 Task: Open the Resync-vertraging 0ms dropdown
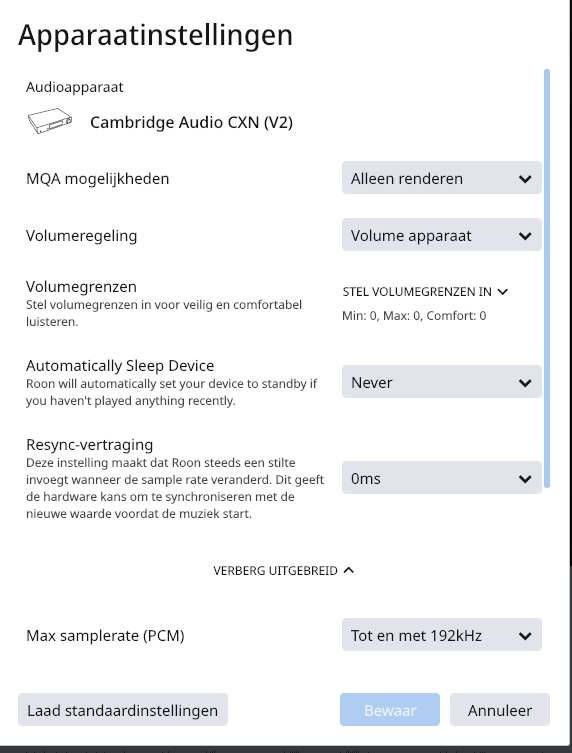(x=441, y=478)
